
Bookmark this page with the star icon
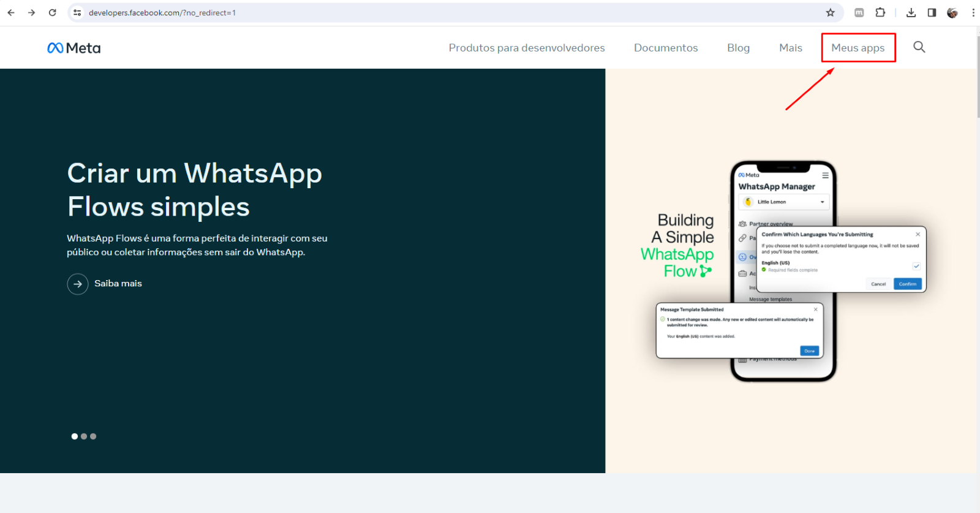tap(830, 12)
